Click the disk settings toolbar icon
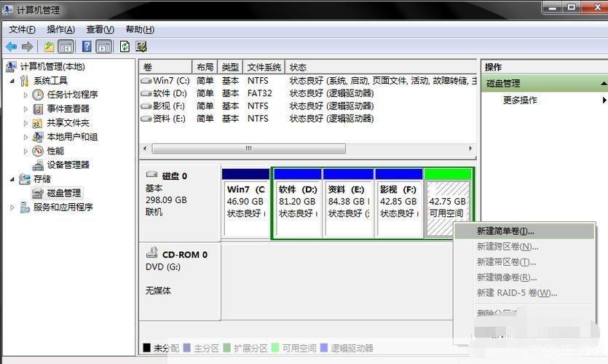The image size is (608, 364). tap(141, 47)
